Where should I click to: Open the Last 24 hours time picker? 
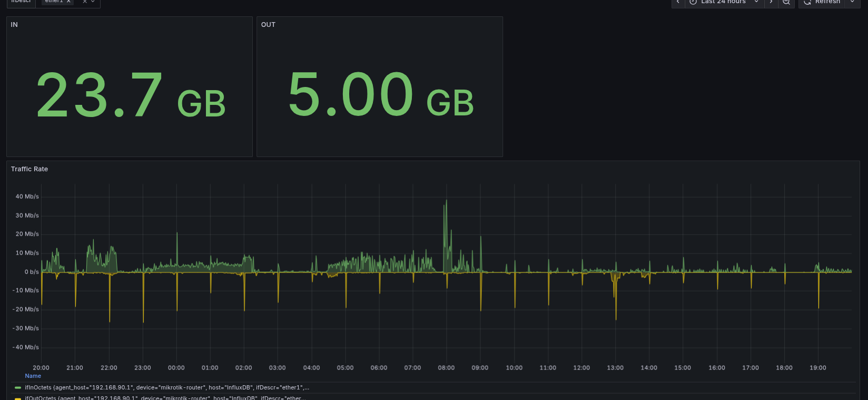pos(723,2)
